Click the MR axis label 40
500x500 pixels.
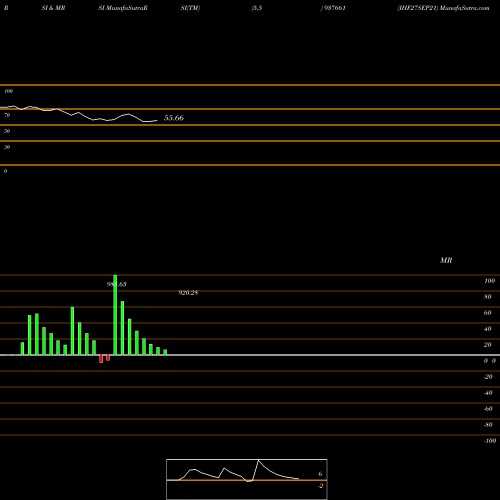(x=488, y=329)
